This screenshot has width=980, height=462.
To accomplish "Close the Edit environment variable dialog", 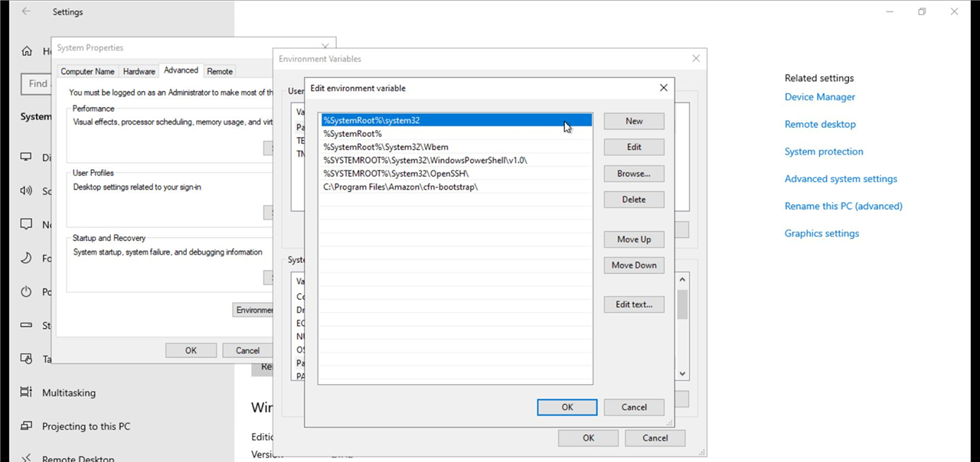I will click(x=663, y=88).
